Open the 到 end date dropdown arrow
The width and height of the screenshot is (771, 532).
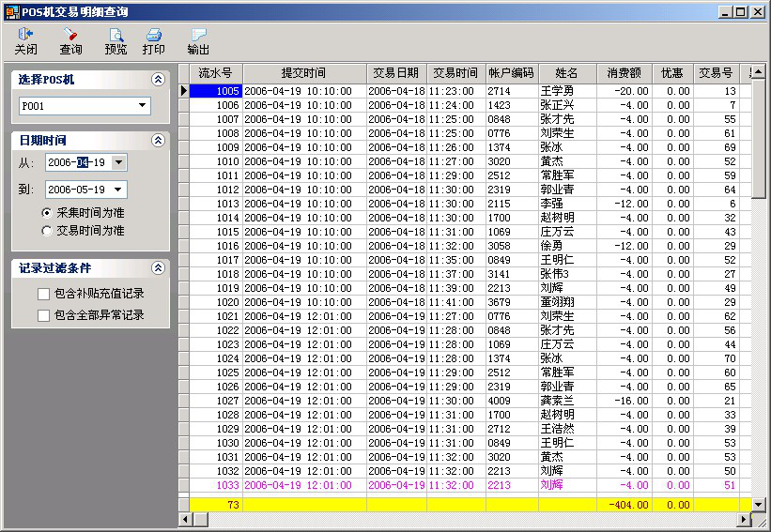coord(117,190)
